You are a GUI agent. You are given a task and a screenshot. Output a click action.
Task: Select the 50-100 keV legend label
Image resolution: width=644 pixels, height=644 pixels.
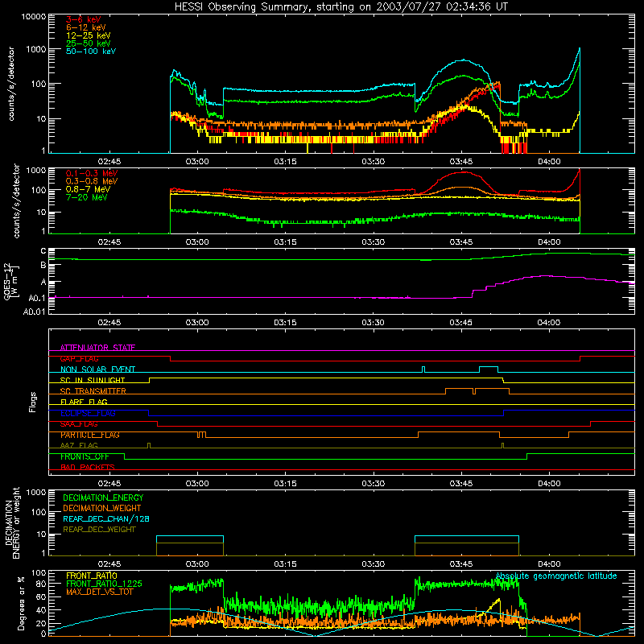pyautogui.click(x=91, y=51)
